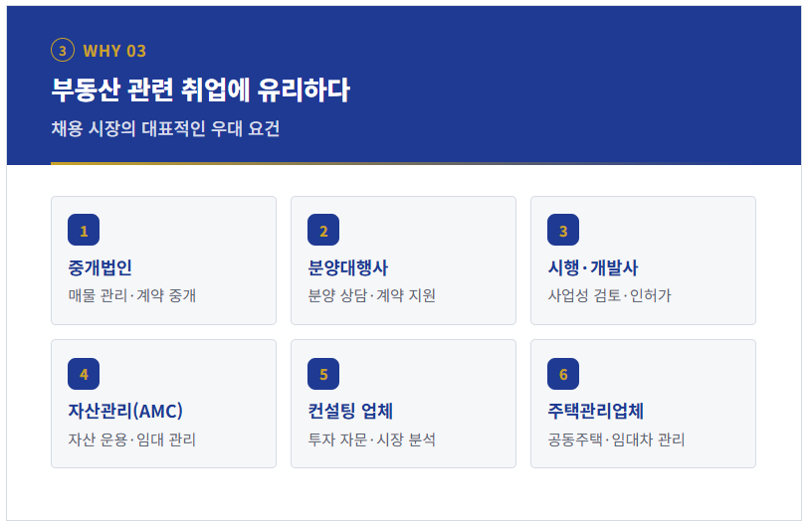Click the WHY 03 label text
Image resolution: width=812 pixels, height=524 pixels.
tap(114, 51)
